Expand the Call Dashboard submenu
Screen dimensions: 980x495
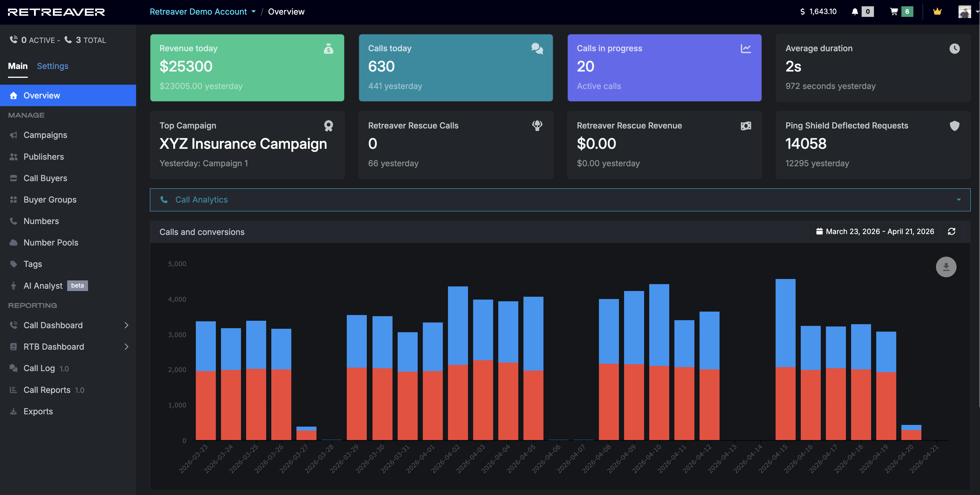click(x=126, y=325)
